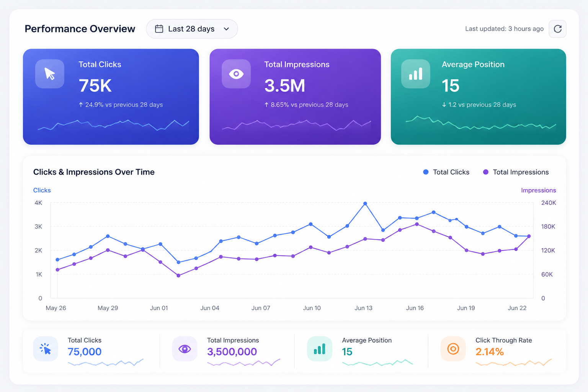Screen dimensions: 588x392
Task: Click the Clicks left axis label
Action: tap(42, 190)
